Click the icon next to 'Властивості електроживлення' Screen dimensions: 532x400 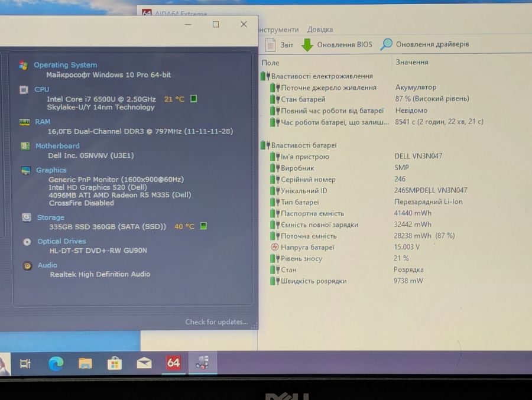(x=265, y=76)
